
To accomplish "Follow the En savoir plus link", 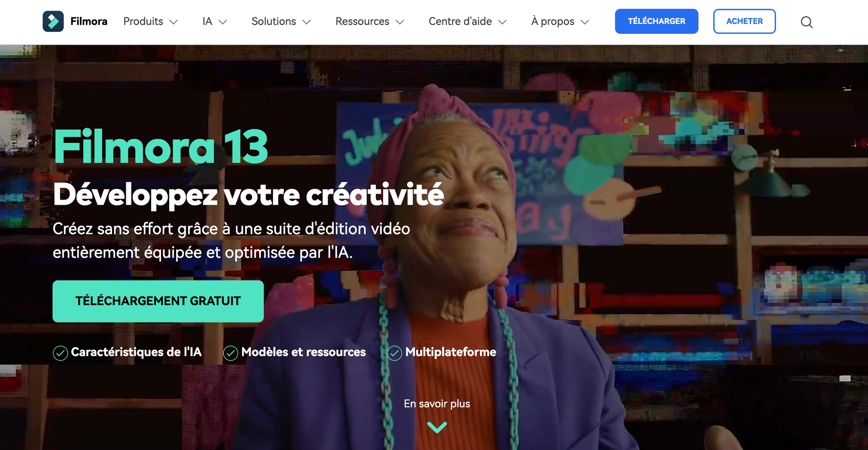I will coord(437,404).
